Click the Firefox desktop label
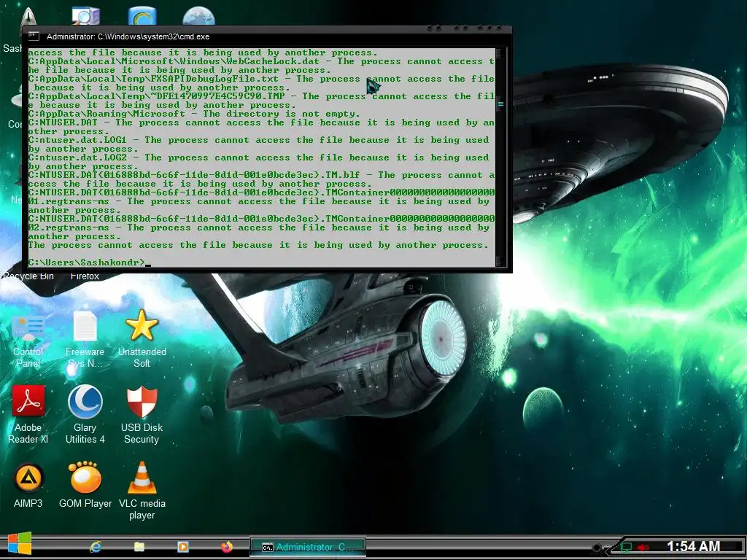This screenshot has width=747, height=560. pos(85,276)
